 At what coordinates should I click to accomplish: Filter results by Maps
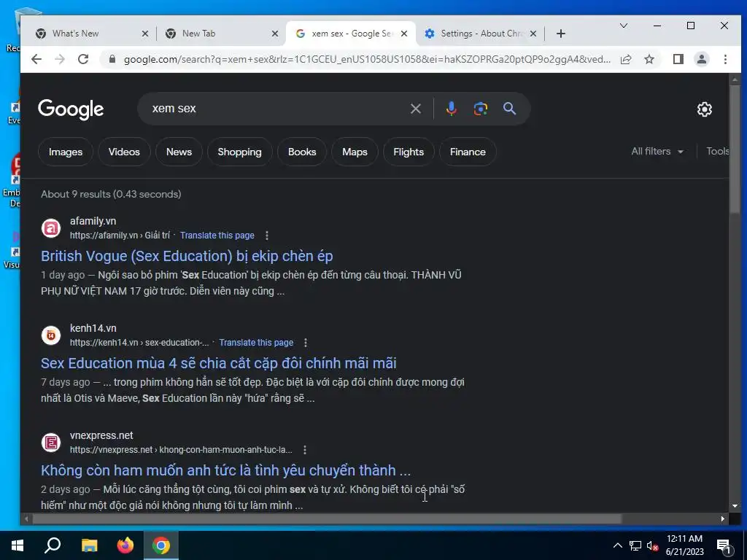355,152
